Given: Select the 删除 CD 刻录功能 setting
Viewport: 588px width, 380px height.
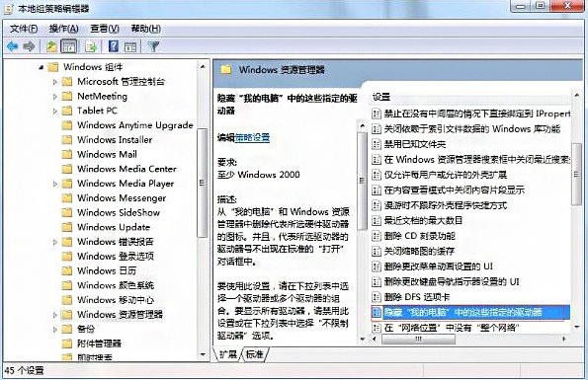Looking at the screenshot, I should [420, 236].
